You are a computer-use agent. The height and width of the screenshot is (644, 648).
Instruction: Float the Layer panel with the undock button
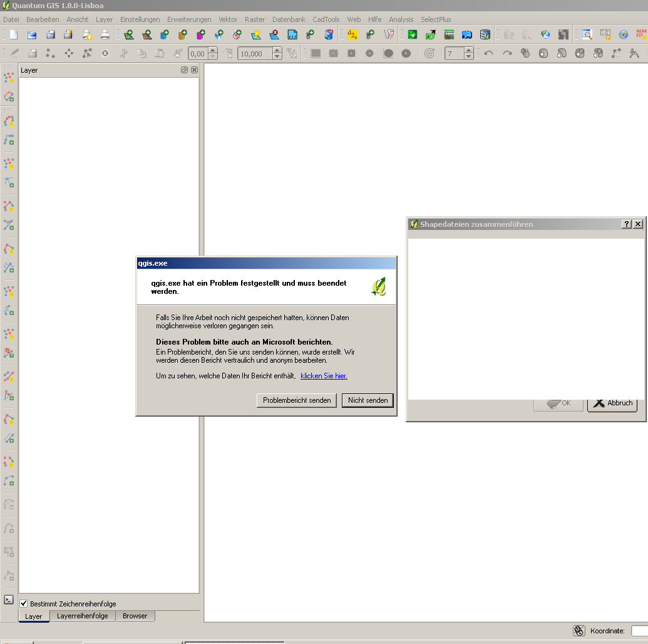tap(184, 70)
